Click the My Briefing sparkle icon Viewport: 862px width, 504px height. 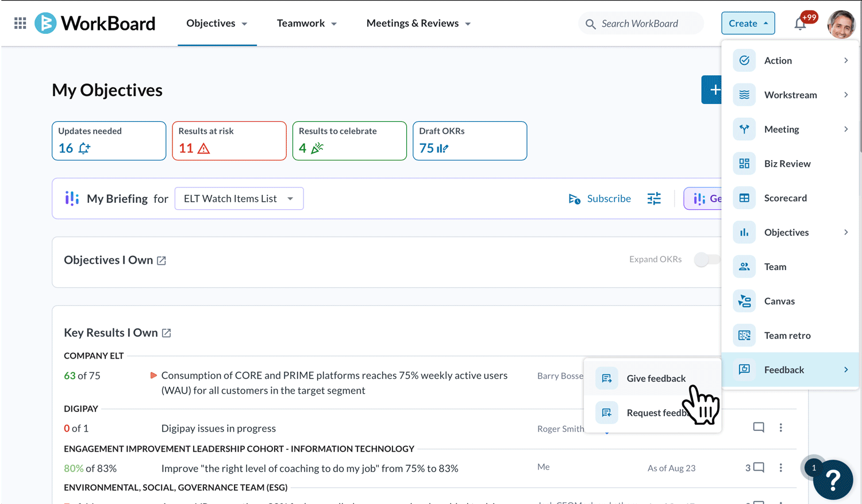tap(72, 198)
